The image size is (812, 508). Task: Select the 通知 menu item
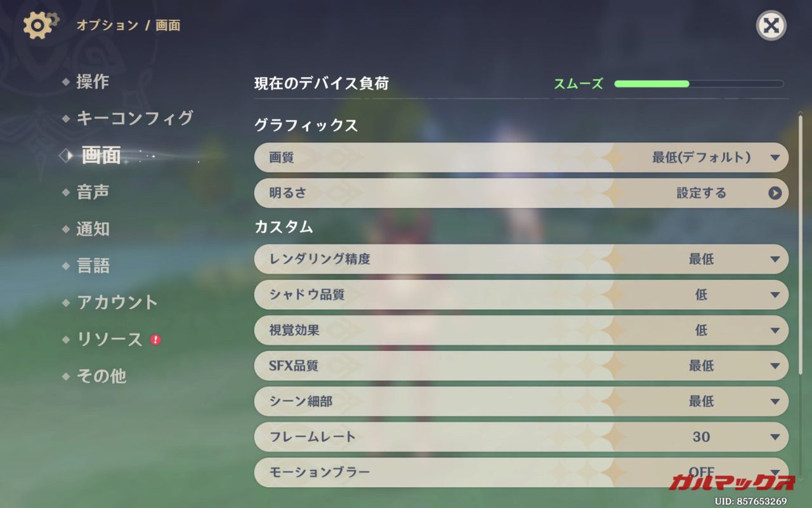pos(93,229)
